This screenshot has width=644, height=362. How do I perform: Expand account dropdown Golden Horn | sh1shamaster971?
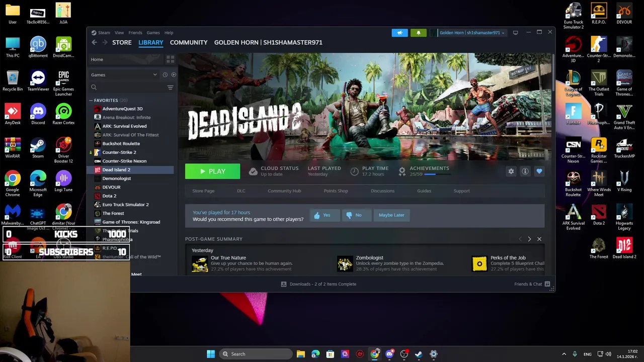471,33
